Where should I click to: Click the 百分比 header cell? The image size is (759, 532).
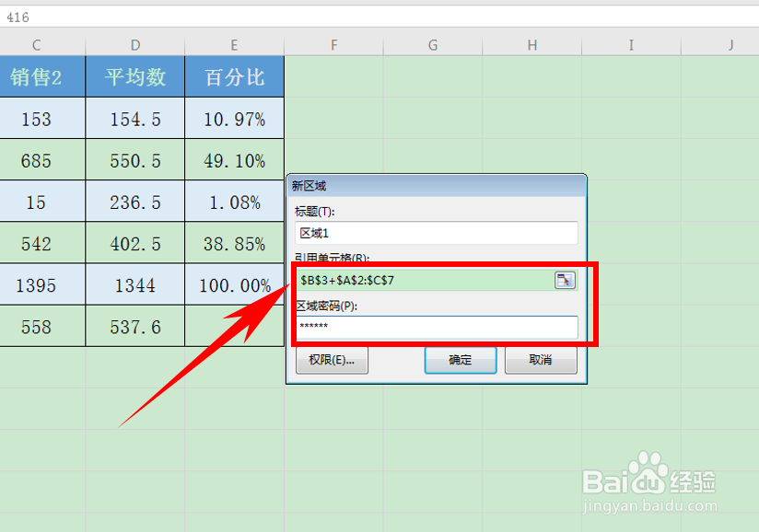(234, 76)
